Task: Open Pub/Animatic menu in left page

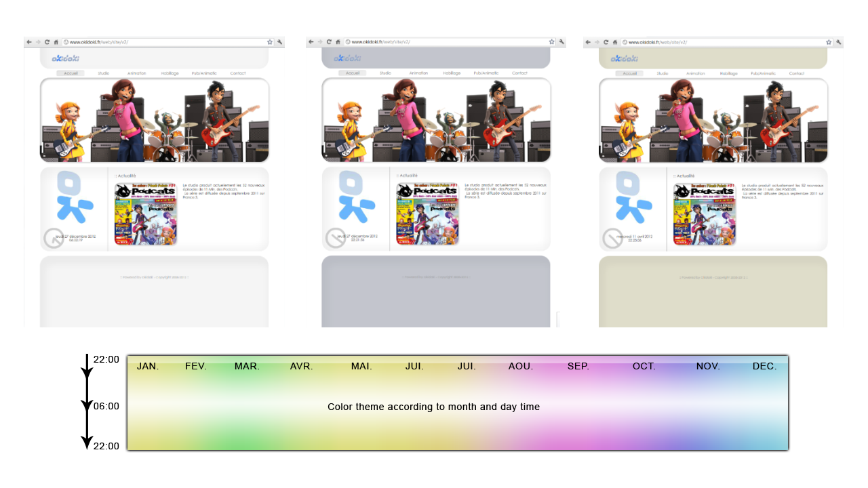Action: click(x=204, y=73)
